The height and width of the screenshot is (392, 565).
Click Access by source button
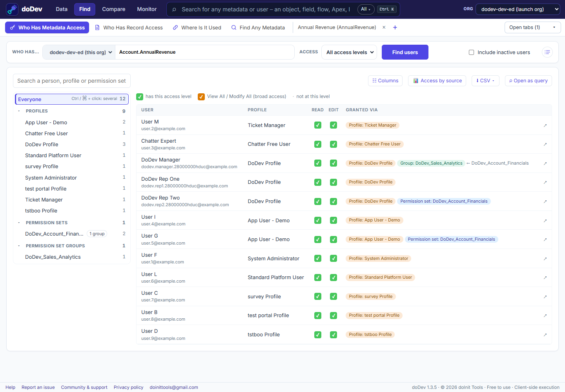pos(437,81)
